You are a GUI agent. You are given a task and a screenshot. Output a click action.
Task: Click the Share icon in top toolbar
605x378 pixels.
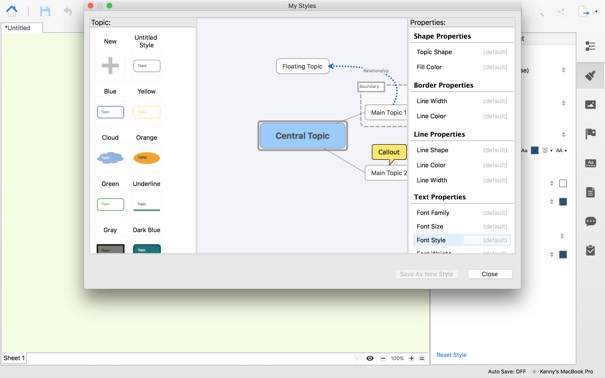coord(561,12)
